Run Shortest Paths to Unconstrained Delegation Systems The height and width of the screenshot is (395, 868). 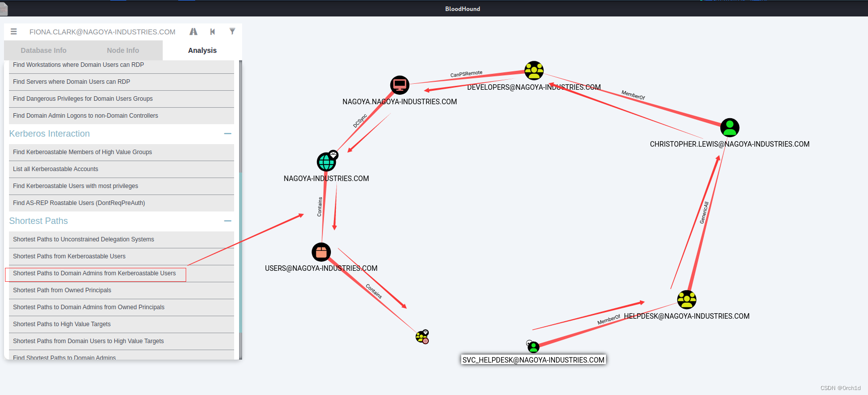point(121,239)
